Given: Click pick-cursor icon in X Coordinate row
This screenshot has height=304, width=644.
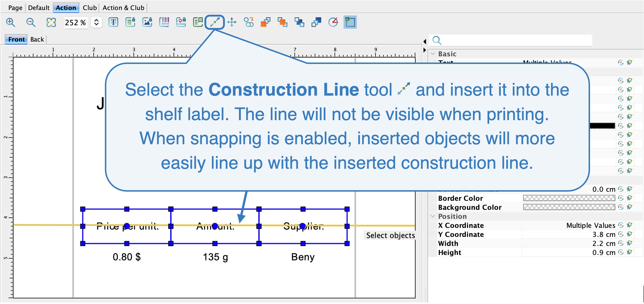Looking at the screenshot, I should tap(629, 225).
